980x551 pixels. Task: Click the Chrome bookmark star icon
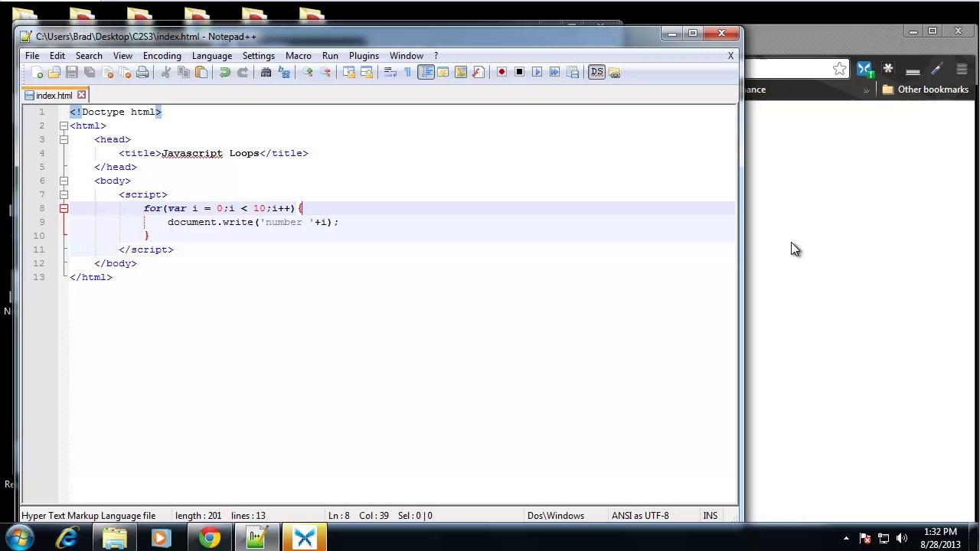840,70
